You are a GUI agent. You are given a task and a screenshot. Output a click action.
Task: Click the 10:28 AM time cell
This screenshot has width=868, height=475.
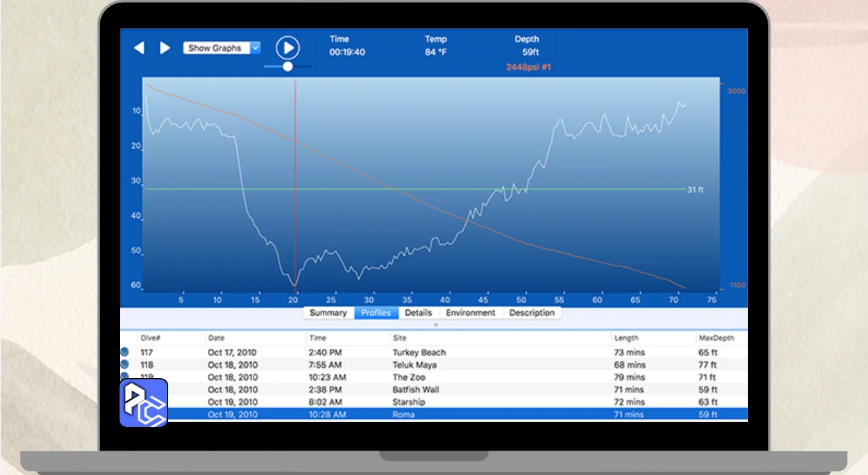coord(328,415)
